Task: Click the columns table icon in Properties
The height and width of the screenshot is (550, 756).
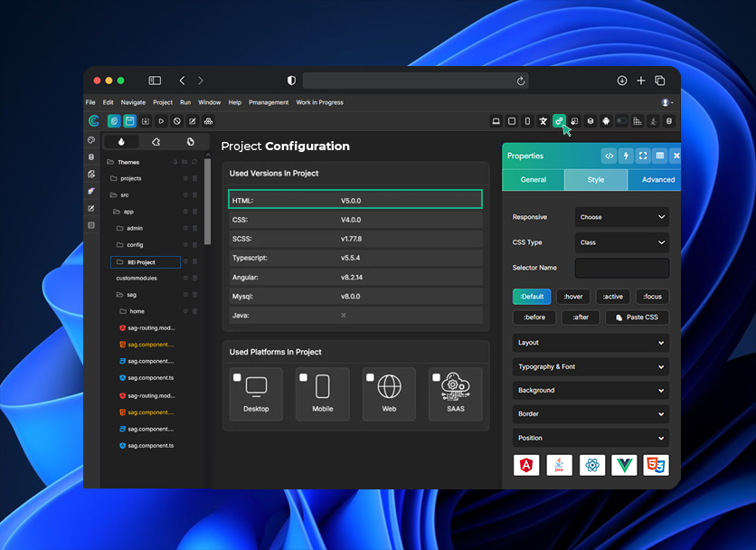Action: click(660, 156)
